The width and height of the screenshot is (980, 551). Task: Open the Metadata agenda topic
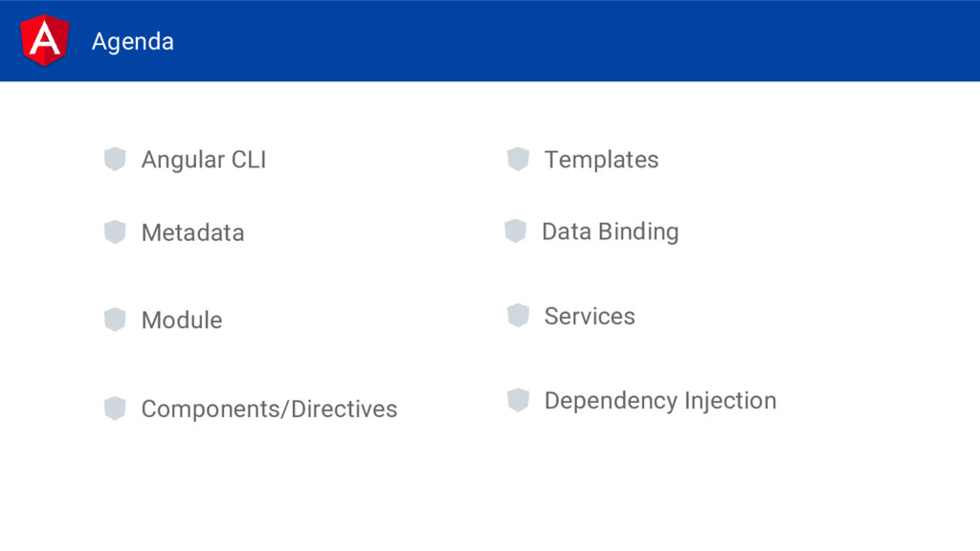192,233
